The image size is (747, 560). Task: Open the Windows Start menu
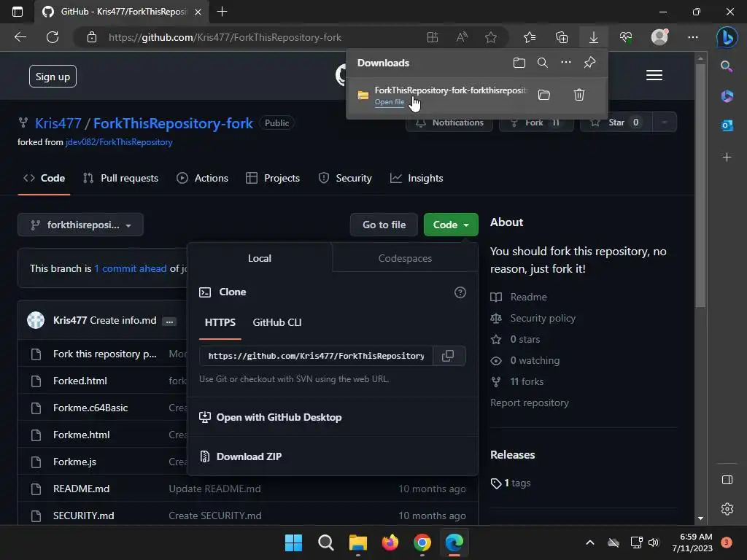(293, 542)
